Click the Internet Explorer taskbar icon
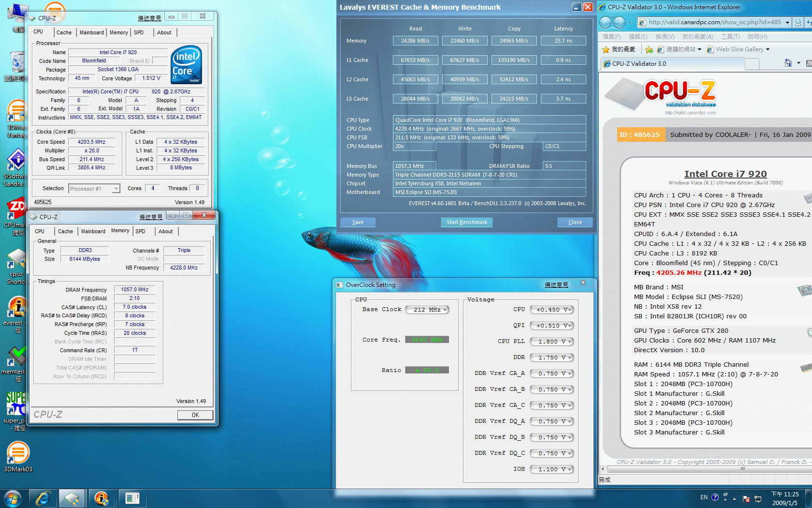The height and width of the screenshot is (508, 812). (x=43, y=498)
